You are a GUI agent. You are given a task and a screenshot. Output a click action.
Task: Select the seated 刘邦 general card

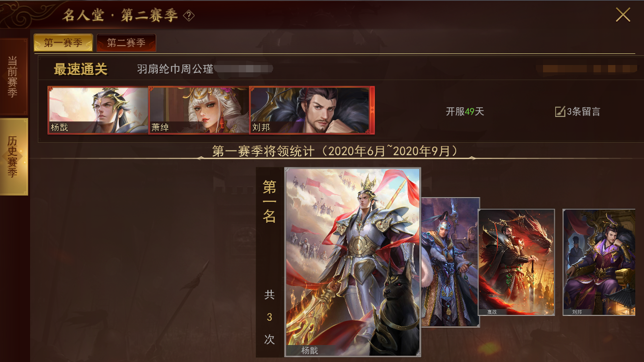point(599,262)
